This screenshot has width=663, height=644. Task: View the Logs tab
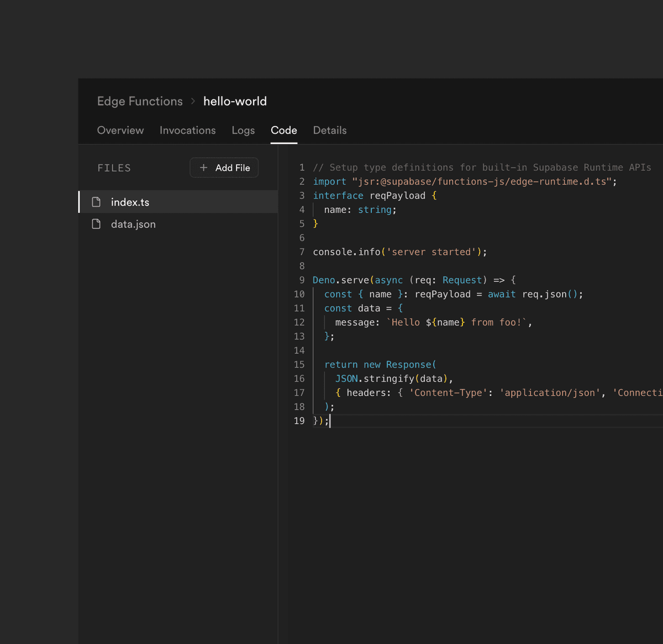(243, 130)
